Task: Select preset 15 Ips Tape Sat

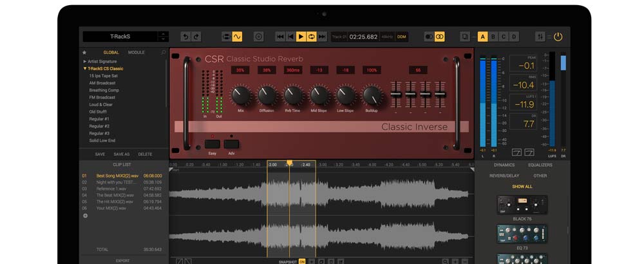Action: pyautogui.click(x=104, y=76)
